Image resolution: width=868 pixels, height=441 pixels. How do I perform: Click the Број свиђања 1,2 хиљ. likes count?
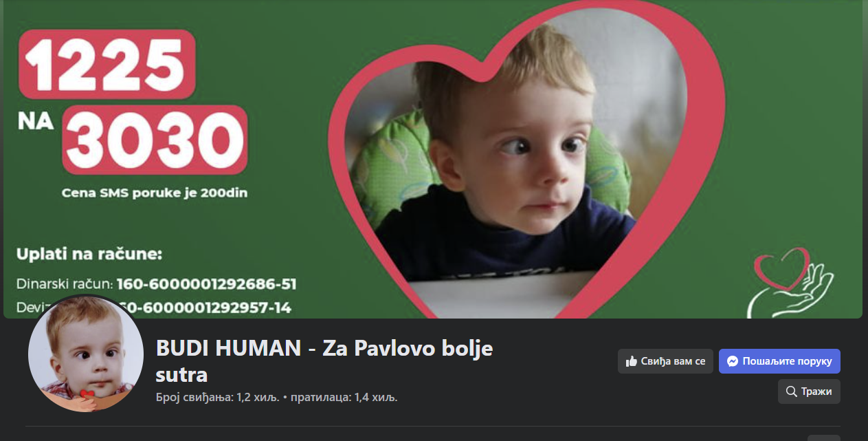[217, 397]
